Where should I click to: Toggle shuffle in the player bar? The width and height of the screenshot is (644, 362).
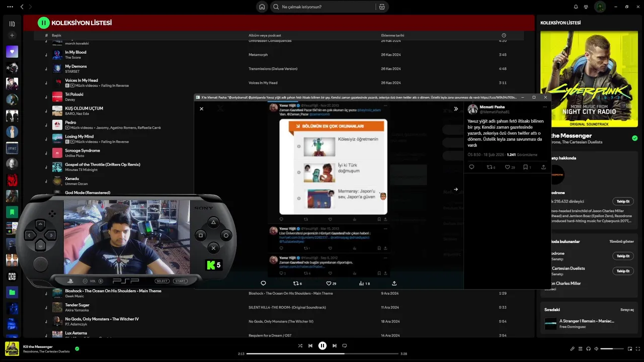coord(300,346)
